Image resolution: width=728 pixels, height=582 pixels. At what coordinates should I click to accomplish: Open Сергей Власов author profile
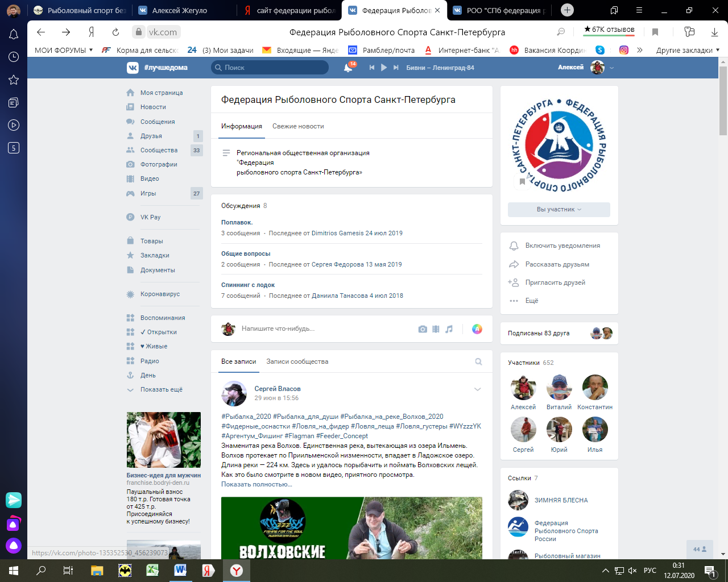[278, 389]
